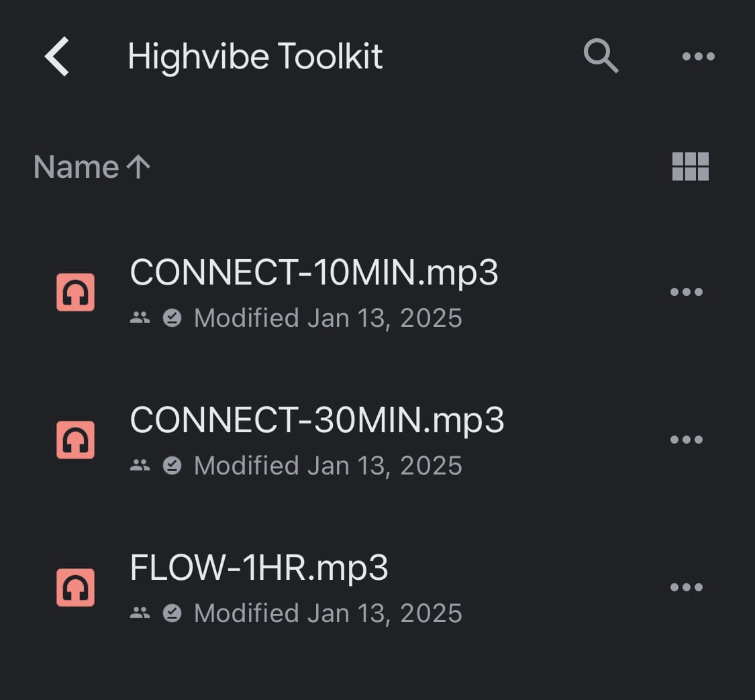Screen dimensions: 755x700
Task: Tap offline checkmark badge under CONNECT-10MIN.mp3
Action: pyautogui.click(x=172, y=318)
